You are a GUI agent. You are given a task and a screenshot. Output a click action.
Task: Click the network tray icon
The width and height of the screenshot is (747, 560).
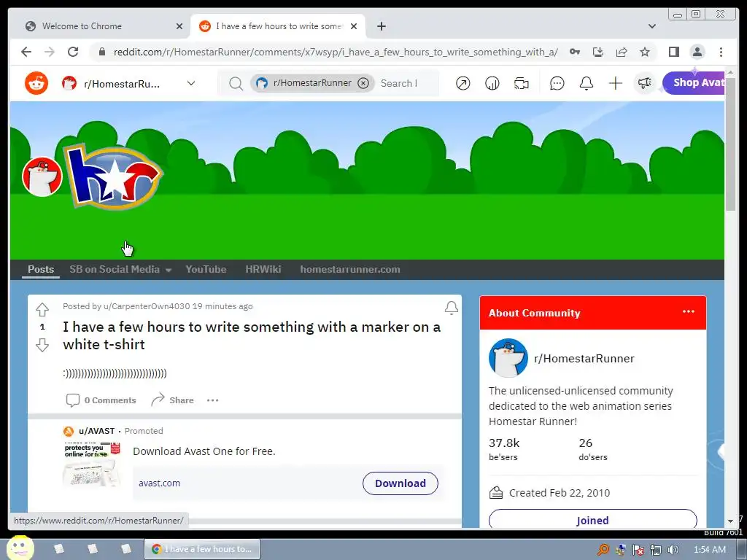click(656, 550)
